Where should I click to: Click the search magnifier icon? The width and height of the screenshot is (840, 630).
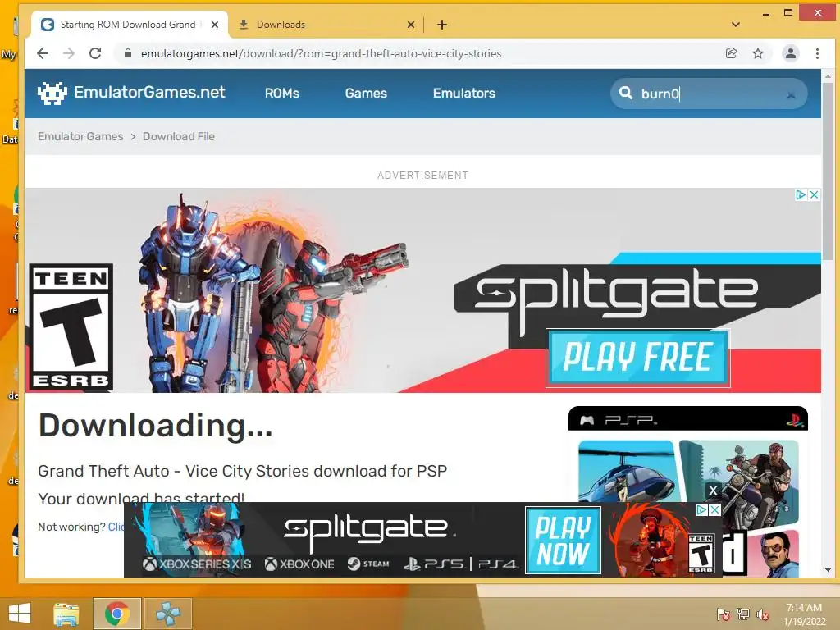pyautogui.click(x=626, y=94)
